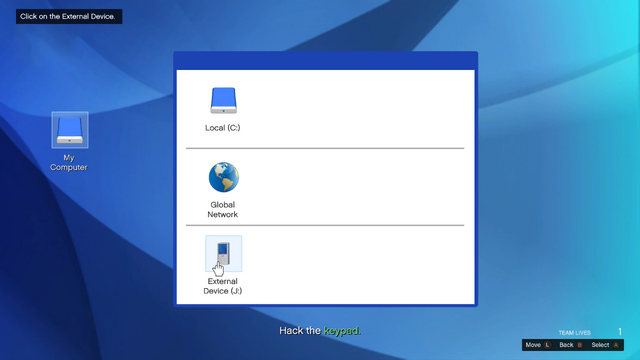Open the Global Network globe icon
This screenshot has height=360, width=640.
pos(224,177)
